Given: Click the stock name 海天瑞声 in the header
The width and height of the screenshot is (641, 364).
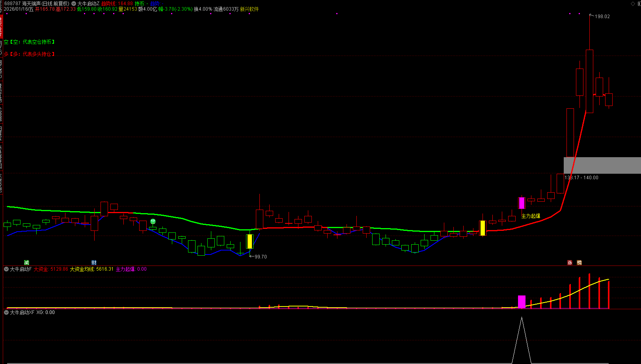Looking at the screenshot, I should (x=32, y=4).
